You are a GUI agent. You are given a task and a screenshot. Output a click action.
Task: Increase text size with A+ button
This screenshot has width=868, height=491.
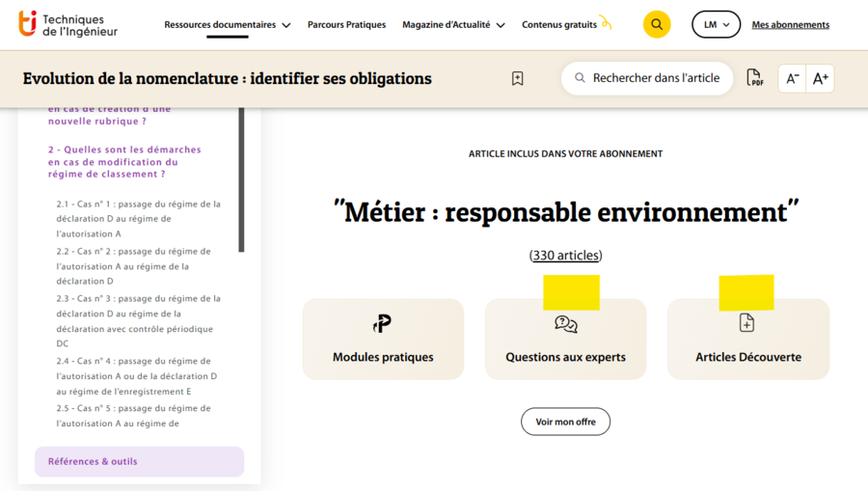point(820,79)
